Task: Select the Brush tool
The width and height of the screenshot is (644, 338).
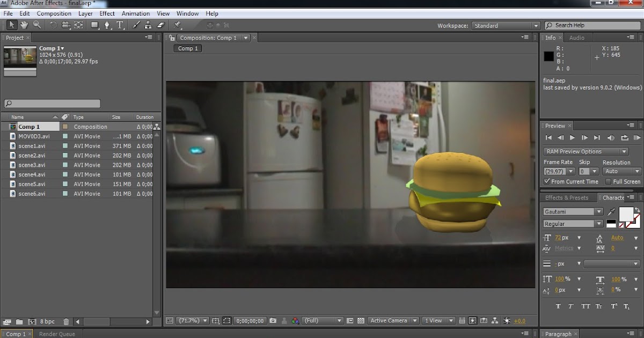Action: tap(136, 25)
